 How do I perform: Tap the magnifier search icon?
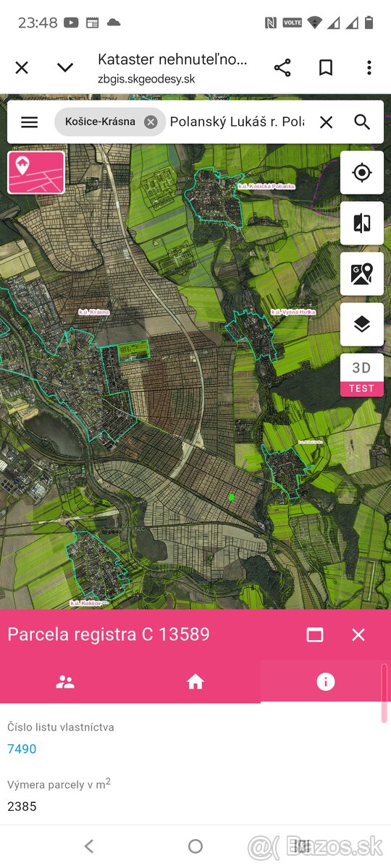point(362,122)
